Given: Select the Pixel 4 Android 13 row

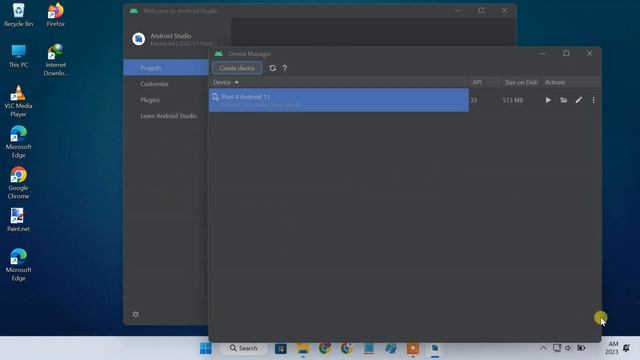Looking at the screenshot, I should coord(338,100).
